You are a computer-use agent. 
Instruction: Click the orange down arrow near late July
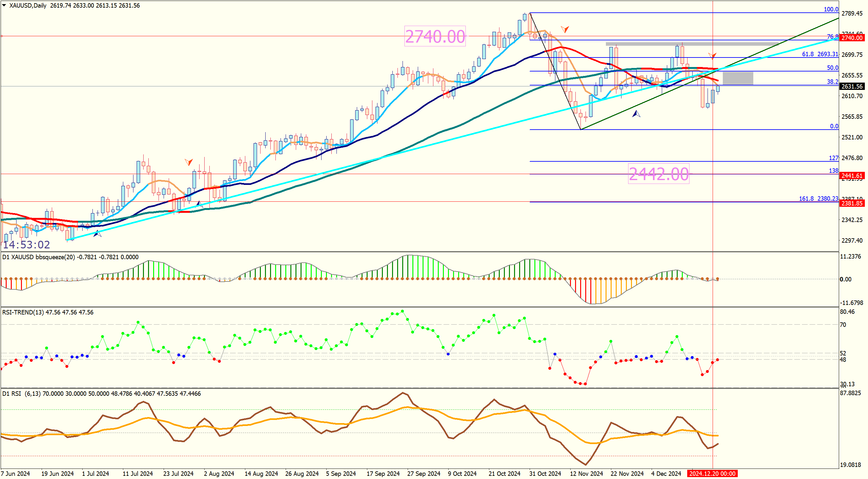pyautogui.click(x=189, y=162)
